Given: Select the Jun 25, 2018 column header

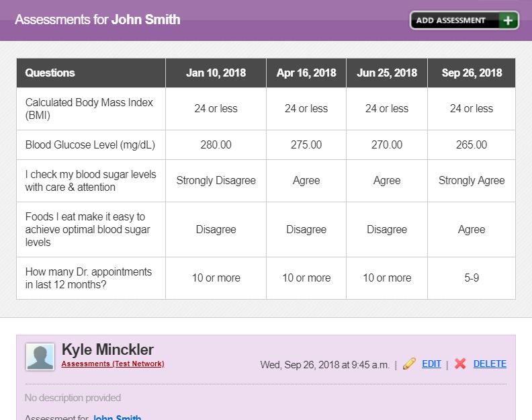Looking at the screenshot, I should coord(387,73).
